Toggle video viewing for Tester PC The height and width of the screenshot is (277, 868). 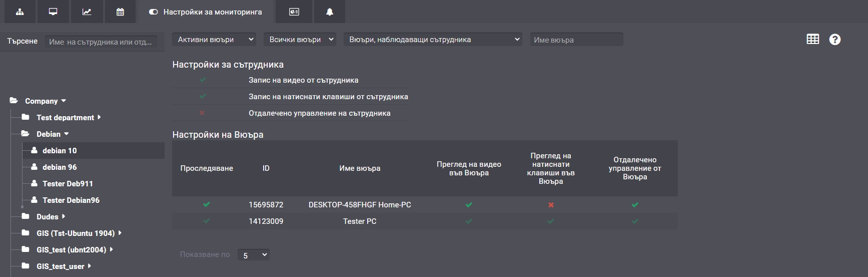coord(469,221)
